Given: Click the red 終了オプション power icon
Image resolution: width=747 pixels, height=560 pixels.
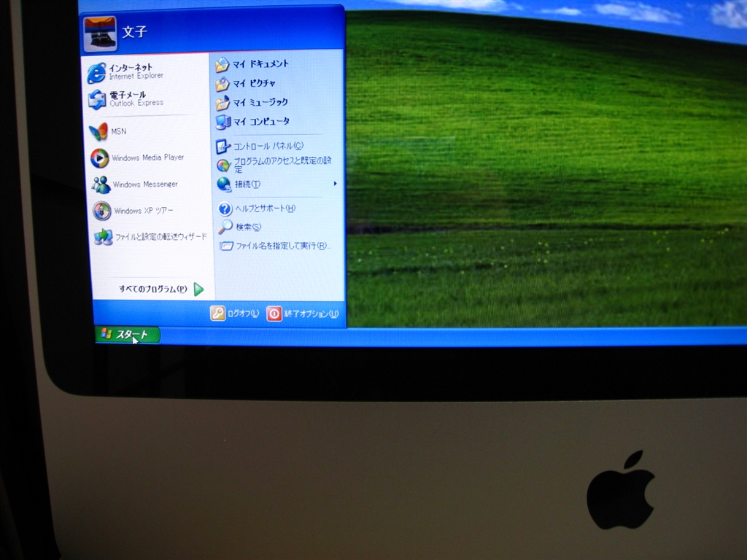Looking at the screenshot, I should [x=274, y=314].
